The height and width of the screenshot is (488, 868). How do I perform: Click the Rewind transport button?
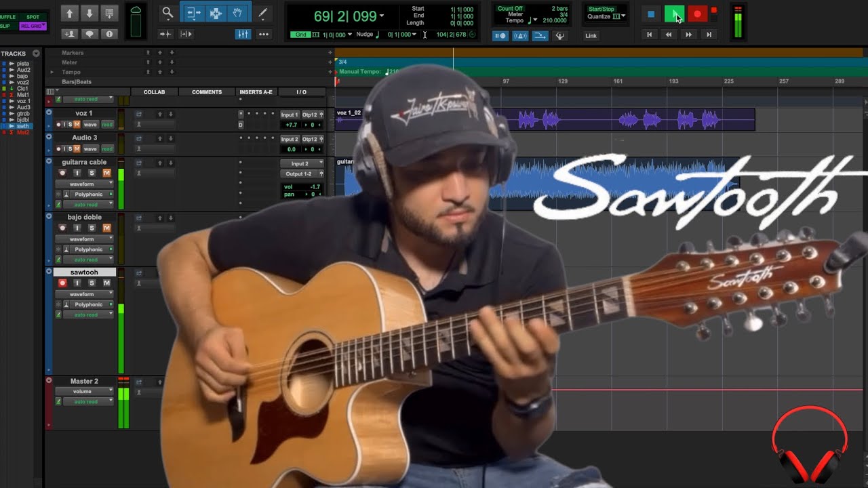[x=669, y=35]
